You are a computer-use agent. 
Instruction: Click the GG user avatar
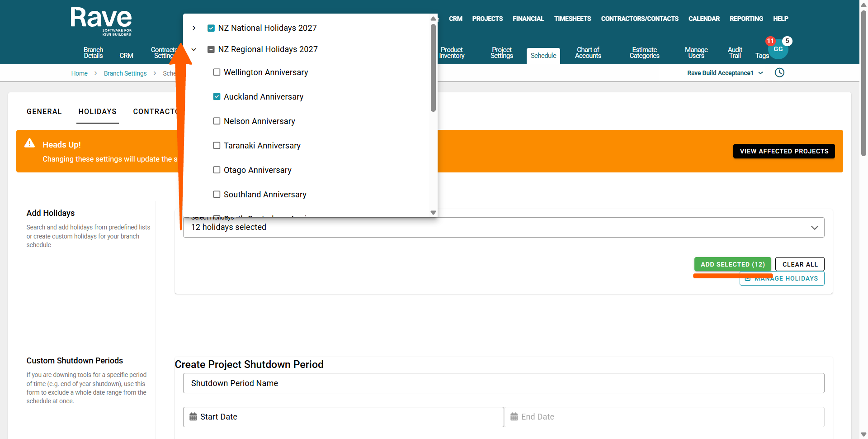[778, 50]
